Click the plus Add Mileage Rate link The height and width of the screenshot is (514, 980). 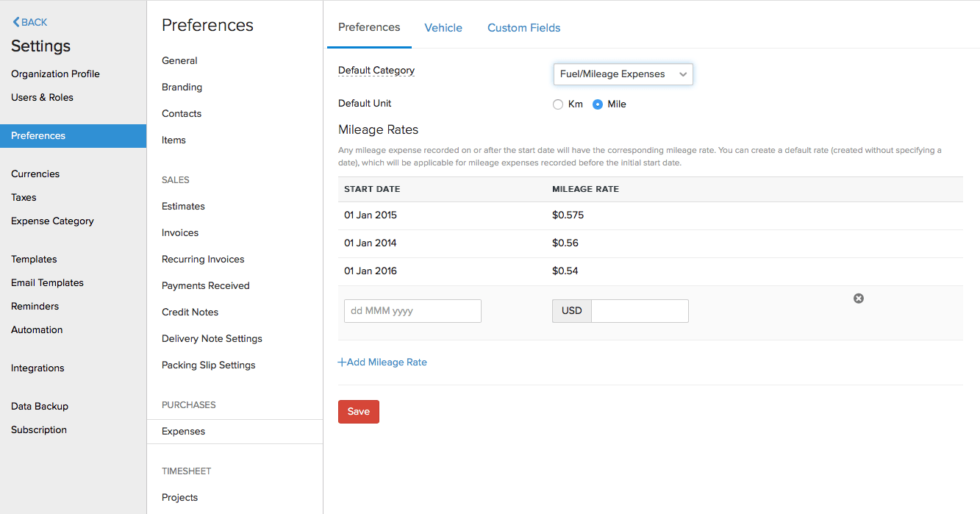point(382,362)
